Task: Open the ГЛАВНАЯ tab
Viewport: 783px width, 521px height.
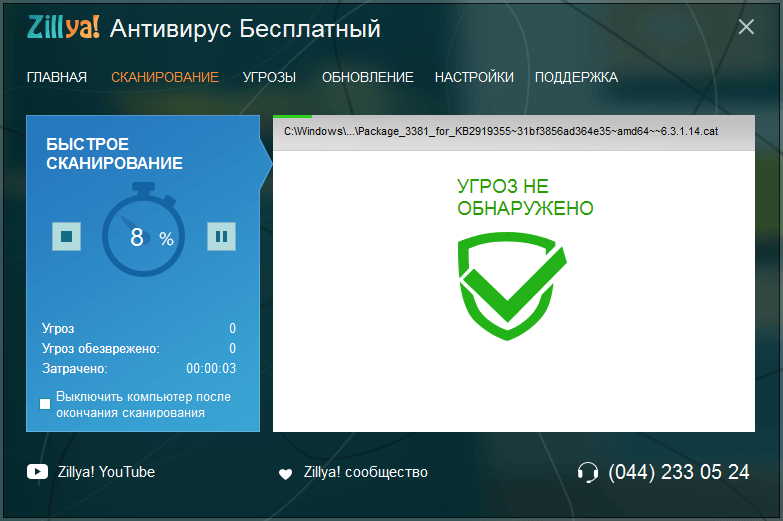Action: pyautogui.click(x=57, y=77)
